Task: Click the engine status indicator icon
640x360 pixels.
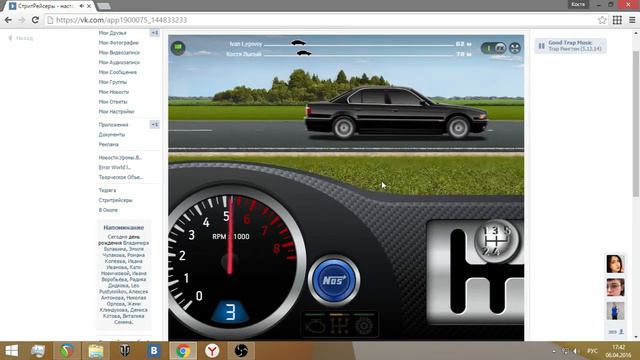Action: [x=315, y=326]
